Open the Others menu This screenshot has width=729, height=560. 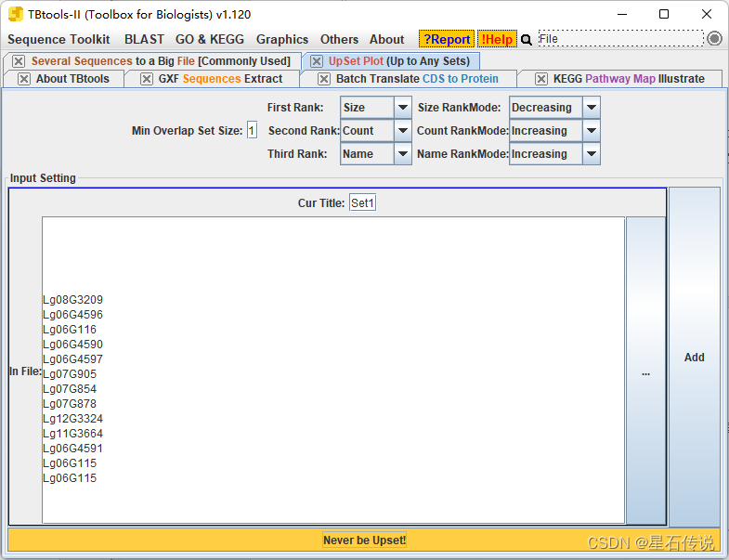[339, 40]
